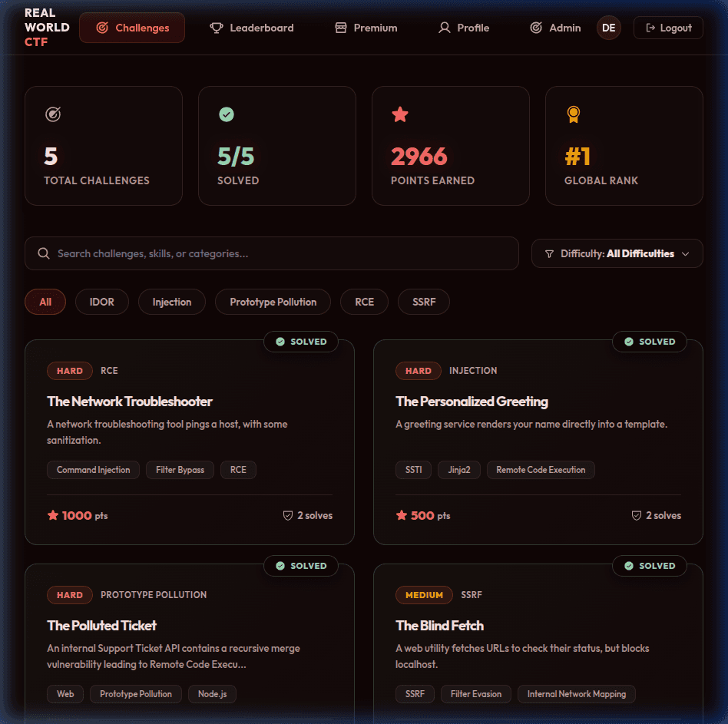
Task: Click HARD badge on Personalized Greeting card
Action: pos(419,371)
